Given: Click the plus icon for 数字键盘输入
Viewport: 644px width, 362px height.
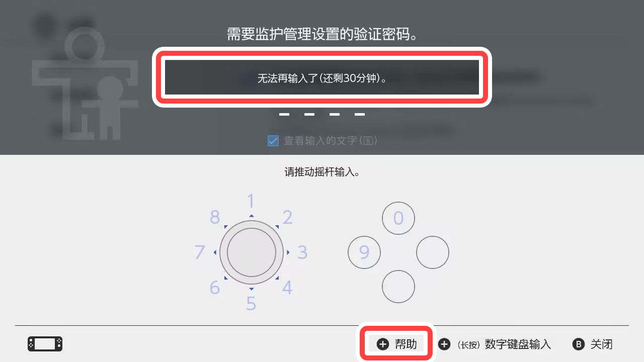Looking at the screenshot, I should 444,344.
